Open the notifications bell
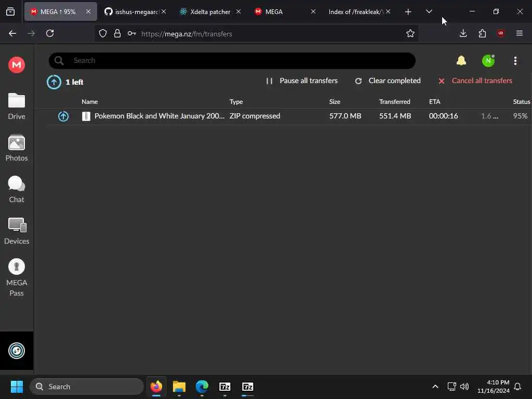Viewport: 532px width, 399px height. coord(461,61)
